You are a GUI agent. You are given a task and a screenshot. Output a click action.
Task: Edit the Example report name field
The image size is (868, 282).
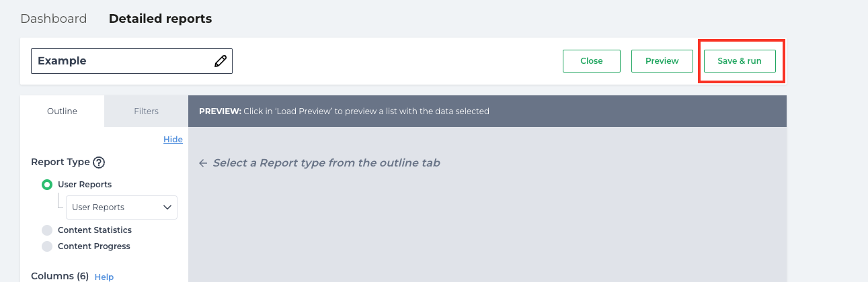[132, 61]
